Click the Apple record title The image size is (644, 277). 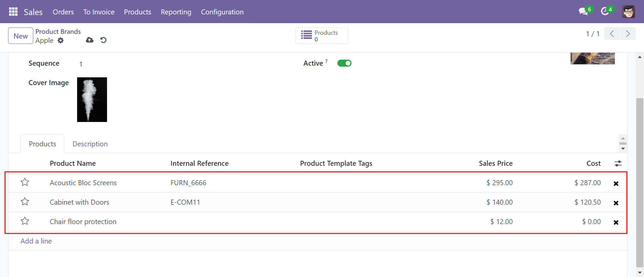click(x=44, y=41)
